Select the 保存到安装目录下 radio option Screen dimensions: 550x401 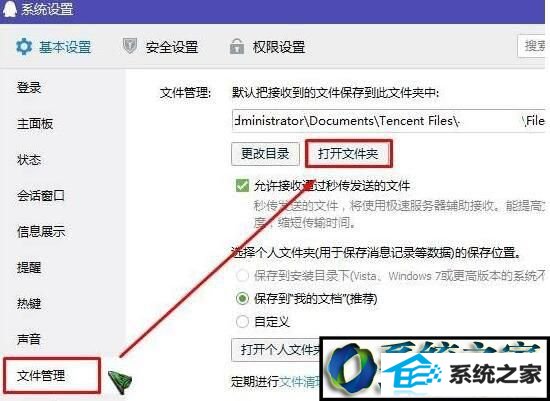pos(242,276)
